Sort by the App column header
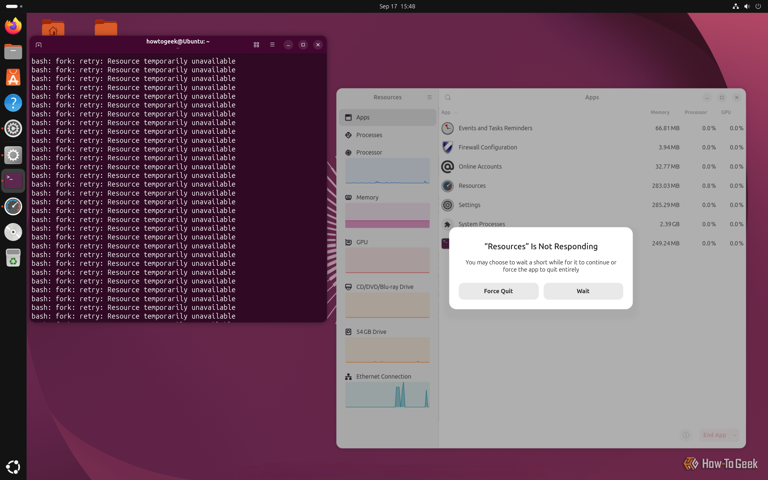This screenshot has height=480, width=768. pos(449,112)
